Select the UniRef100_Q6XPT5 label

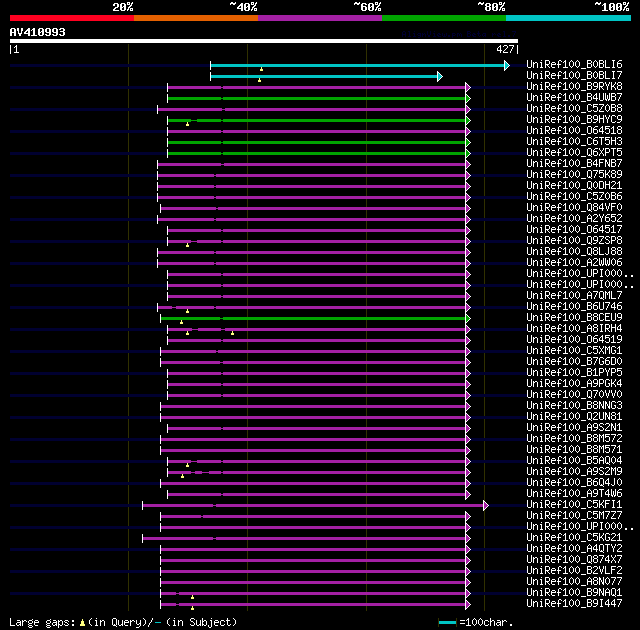574,152
